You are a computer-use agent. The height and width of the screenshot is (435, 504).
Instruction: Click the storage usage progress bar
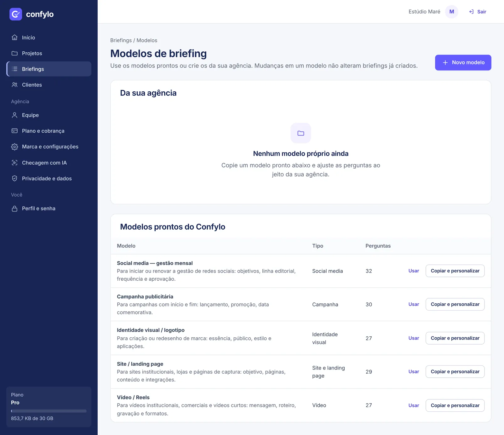coord(49,411)
